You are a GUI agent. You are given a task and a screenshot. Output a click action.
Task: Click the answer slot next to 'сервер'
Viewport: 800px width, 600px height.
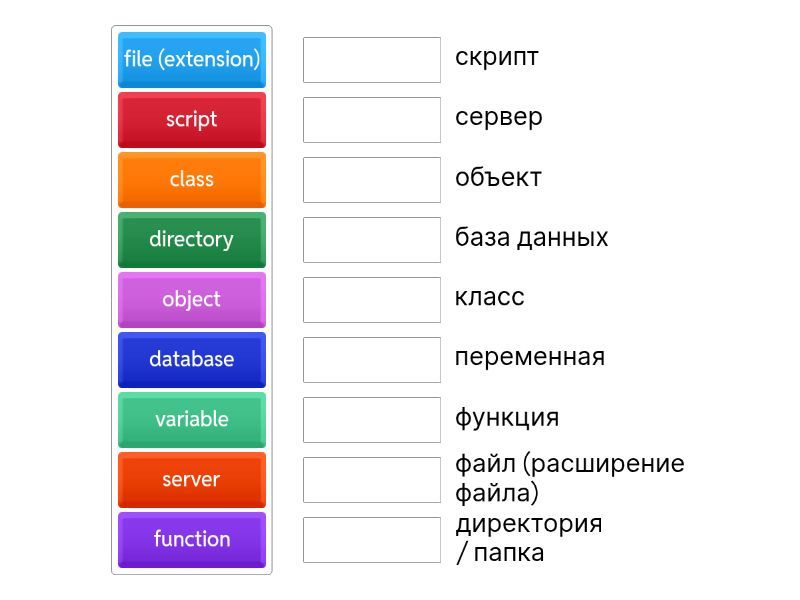coord(371,120)
